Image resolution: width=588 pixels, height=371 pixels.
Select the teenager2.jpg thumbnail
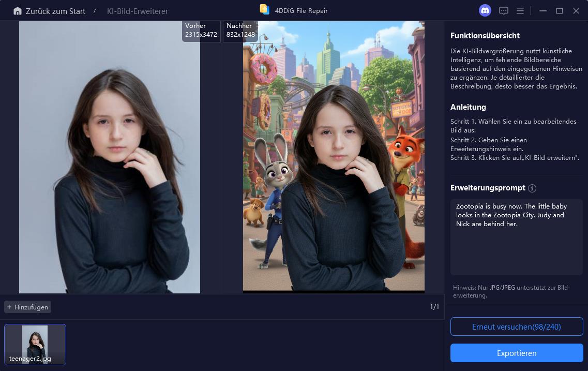pos(35,344)
